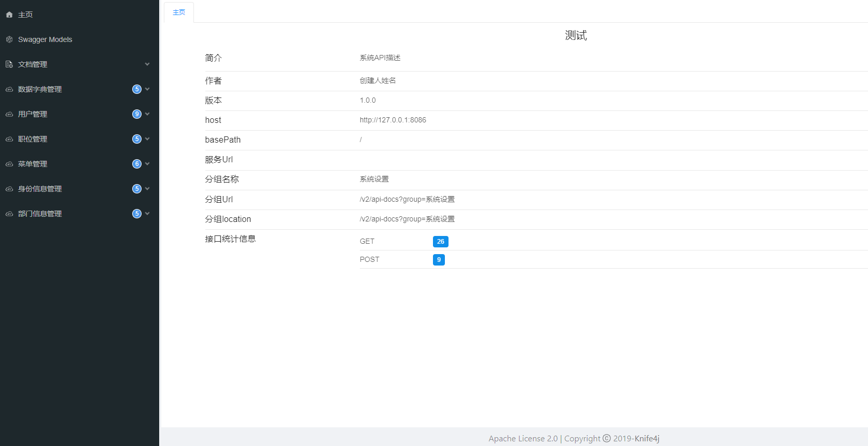868x446 pixels.
Task: Click the GET count badge 26
Action: click(x=441, y=242)
